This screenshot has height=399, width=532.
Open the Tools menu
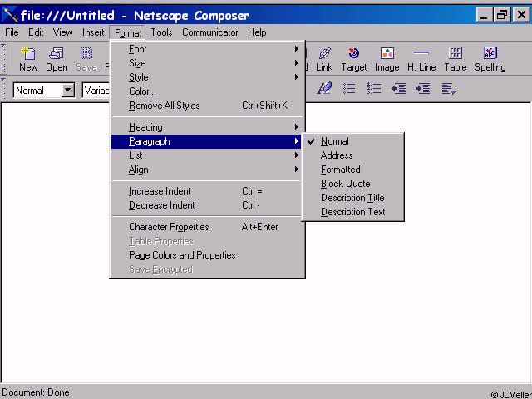161,32
